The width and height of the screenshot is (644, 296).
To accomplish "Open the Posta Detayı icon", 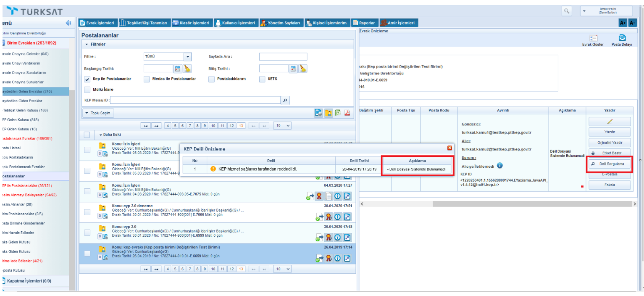I will [x=622, y=38].
